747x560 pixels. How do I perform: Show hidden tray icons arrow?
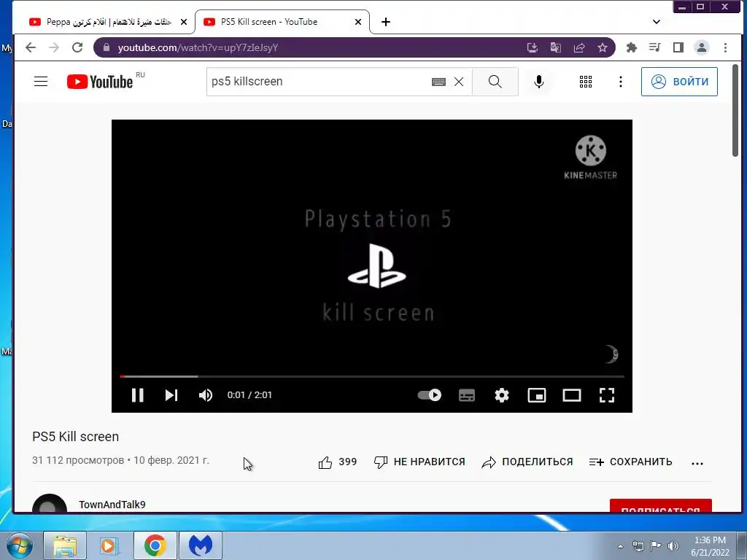click(620, 546)
